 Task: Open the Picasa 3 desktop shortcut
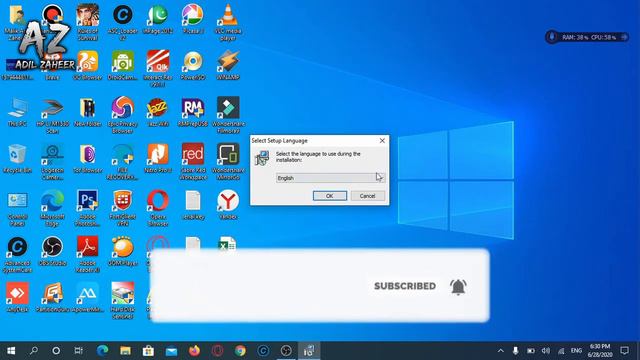coord(193,19)
